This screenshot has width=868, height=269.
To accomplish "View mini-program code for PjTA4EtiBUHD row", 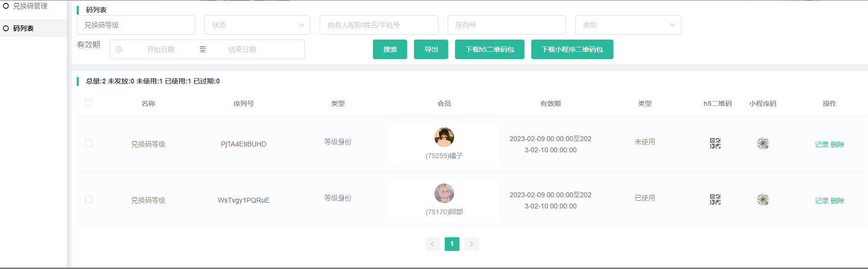I will (x=762, y=144).
